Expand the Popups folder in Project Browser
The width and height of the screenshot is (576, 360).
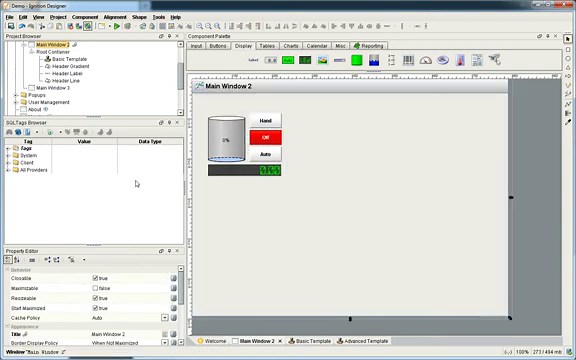pos(16,95)
